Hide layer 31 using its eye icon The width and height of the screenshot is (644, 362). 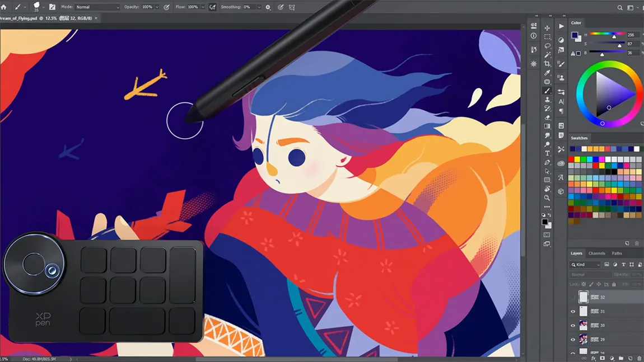point(573,312)
